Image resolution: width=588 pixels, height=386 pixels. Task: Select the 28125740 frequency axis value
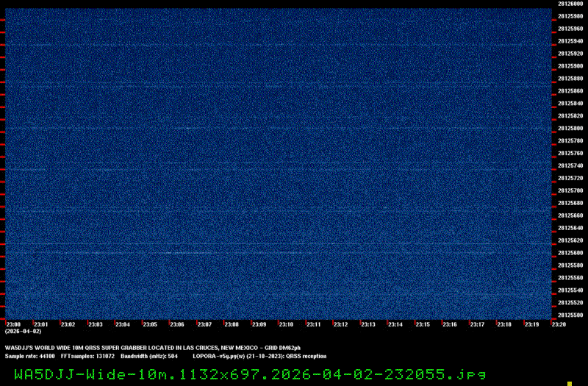[x=570, y=165]
